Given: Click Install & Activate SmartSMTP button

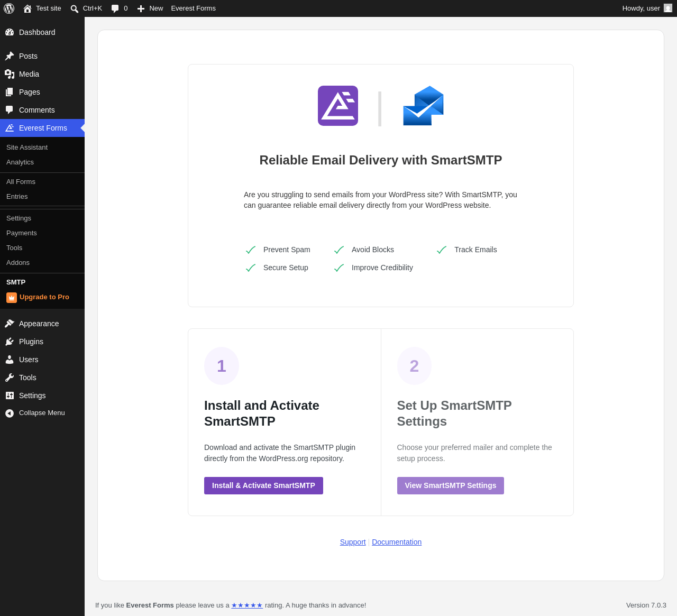Looking at the screenshot, I should (263, 485).
